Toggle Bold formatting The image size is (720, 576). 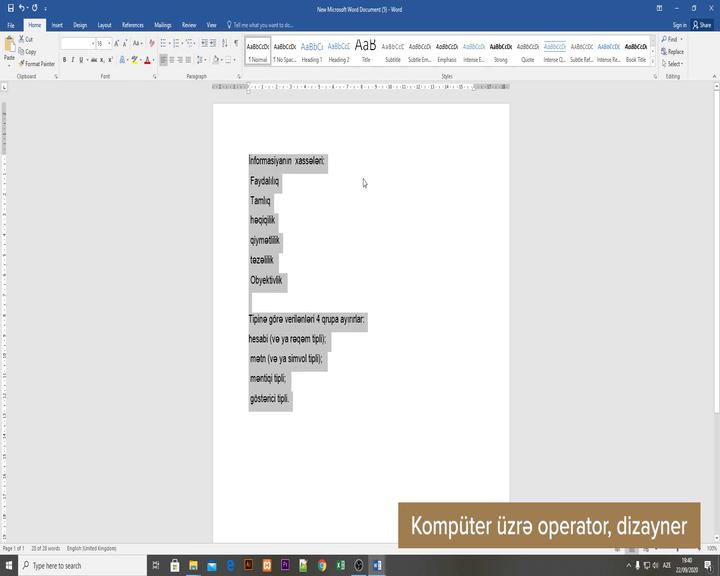click(64, 60)
